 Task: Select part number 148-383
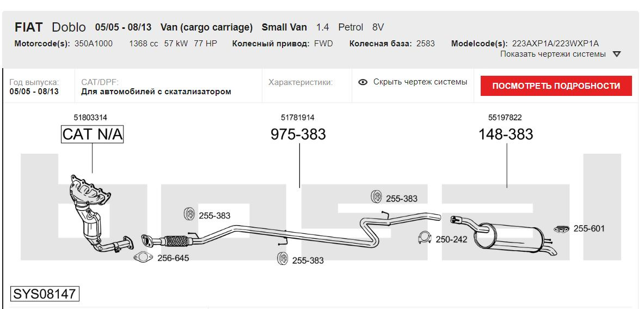tap(506, 134)
